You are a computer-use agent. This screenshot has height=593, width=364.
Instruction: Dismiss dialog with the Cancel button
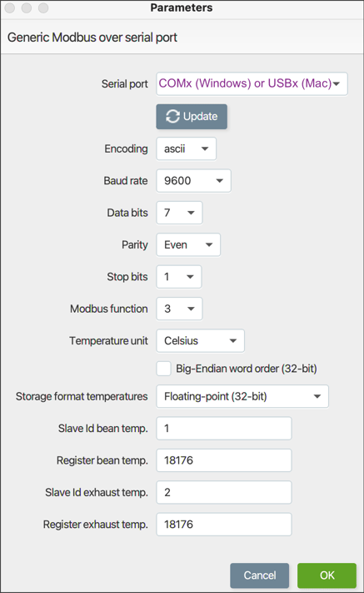pyautogui.click(x=259, y=575)
